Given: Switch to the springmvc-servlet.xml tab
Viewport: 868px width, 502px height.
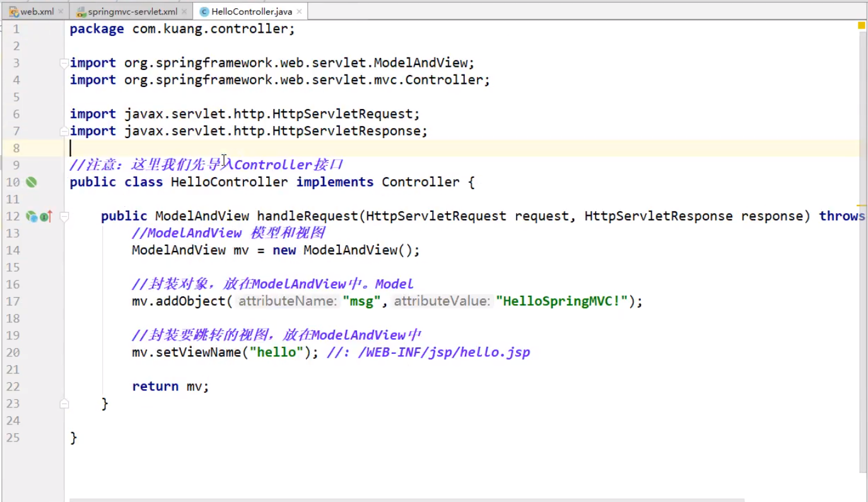Looking at the screenshot, I should 131,11.
